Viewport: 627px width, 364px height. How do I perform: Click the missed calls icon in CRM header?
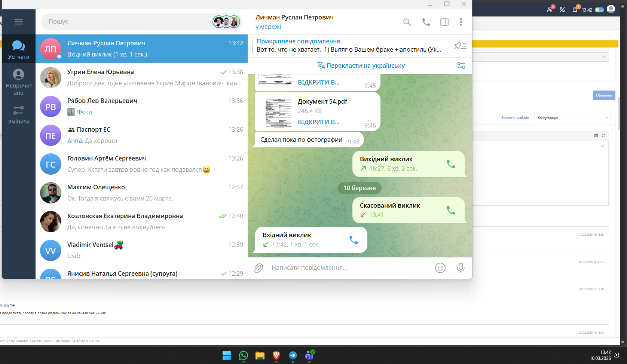pyautogui.click(x=562, y=9)
